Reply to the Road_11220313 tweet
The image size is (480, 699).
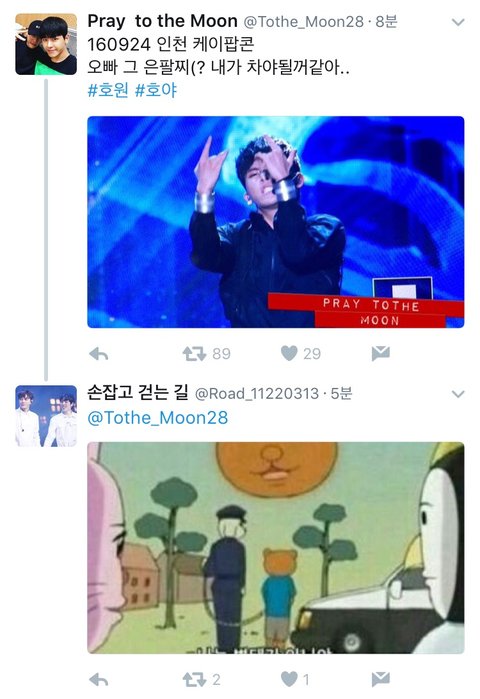pos(98,680)
